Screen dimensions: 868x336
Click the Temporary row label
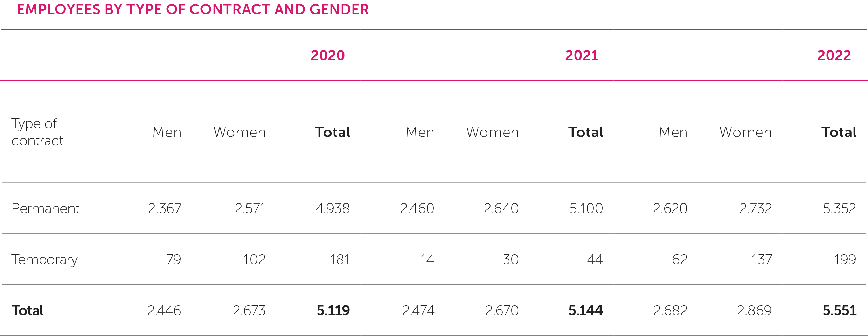pos(44,260)
